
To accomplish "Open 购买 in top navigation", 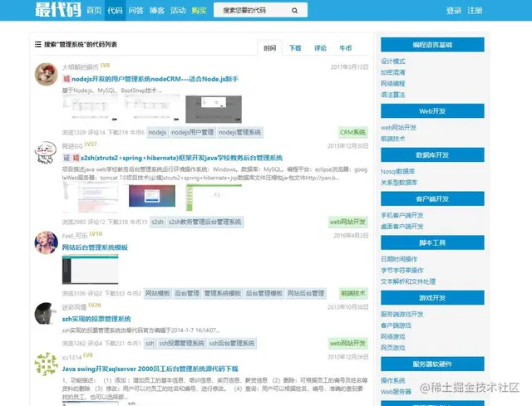I will coord(199,11).
